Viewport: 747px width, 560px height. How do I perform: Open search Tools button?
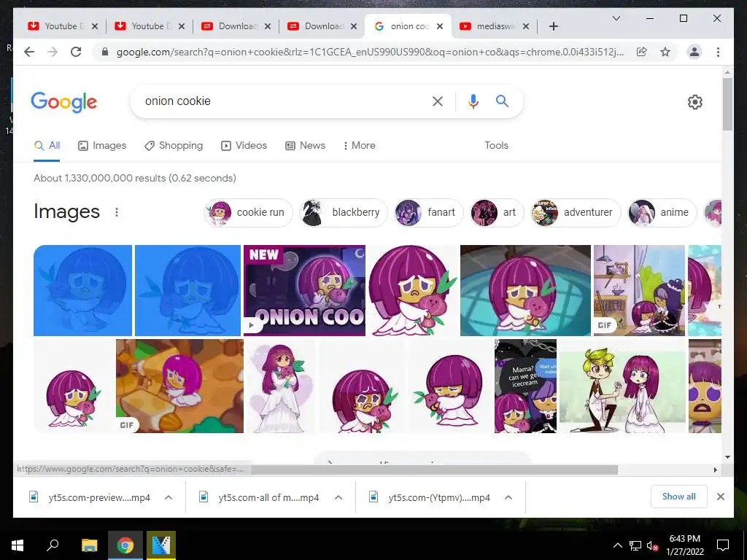pyautogui.click(x=496, y=145)
